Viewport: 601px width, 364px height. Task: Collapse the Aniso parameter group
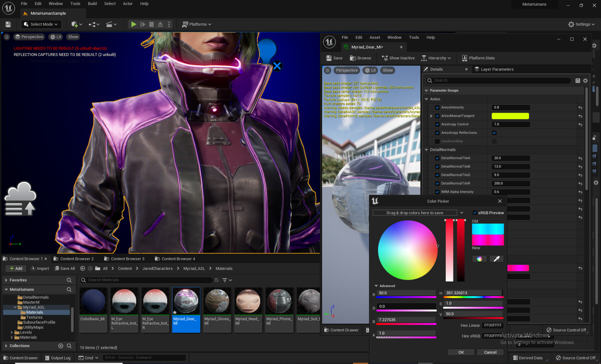pos(426,99)
